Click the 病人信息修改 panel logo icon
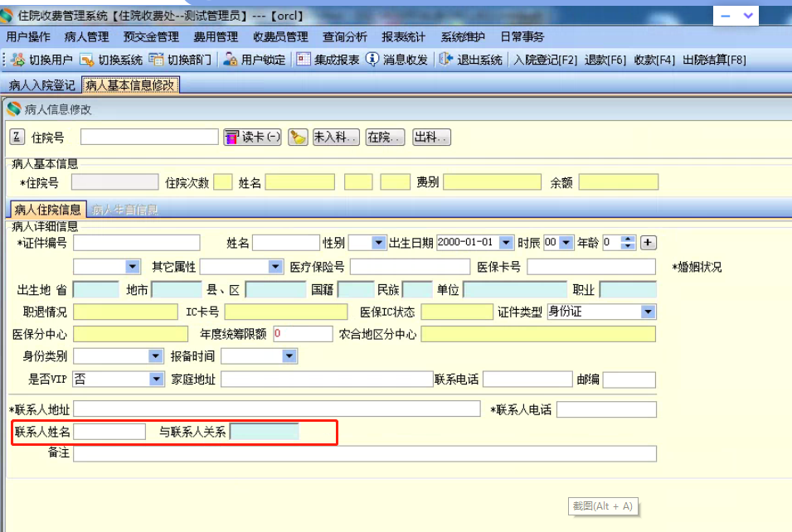The width and height of the screenshot is (792, 532). click(14, 109)
